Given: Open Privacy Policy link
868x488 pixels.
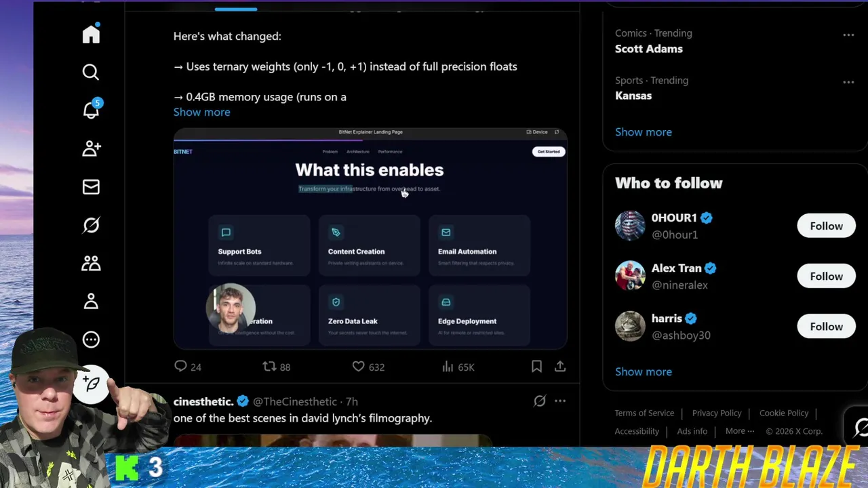Looking at the screenshot, I should click(x=717, y=413).
